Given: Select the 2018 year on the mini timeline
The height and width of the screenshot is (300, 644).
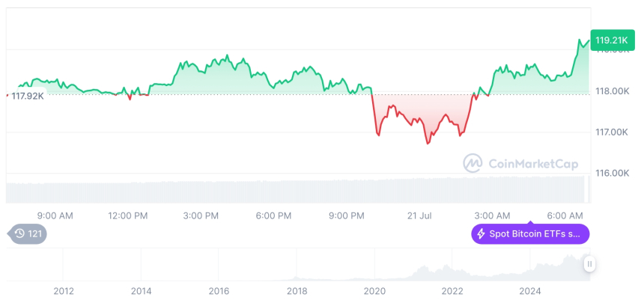Looking at the screenshot, I should tap(297, 291).
